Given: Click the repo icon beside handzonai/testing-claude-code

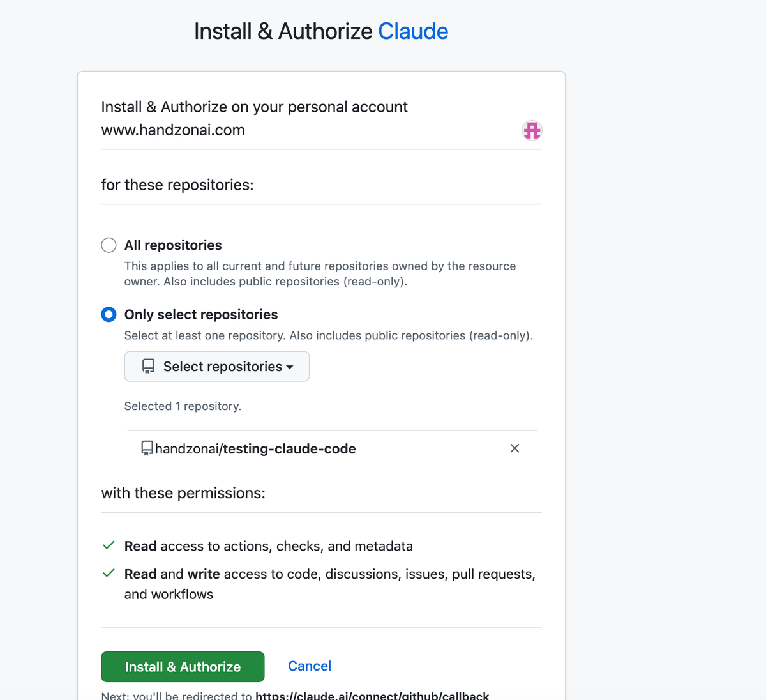Looking at the screenshot, I should pos(147,448).
